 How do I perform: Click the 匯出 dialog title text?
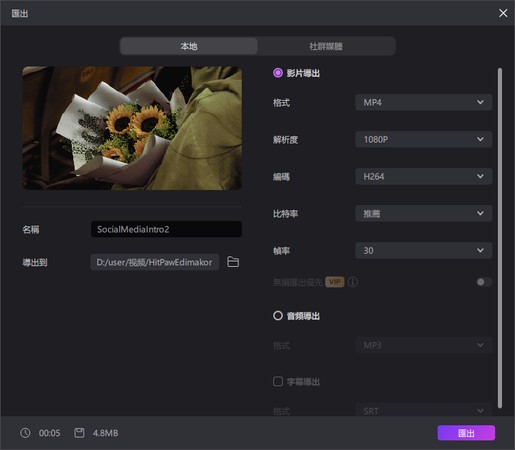tap(20, 13)
